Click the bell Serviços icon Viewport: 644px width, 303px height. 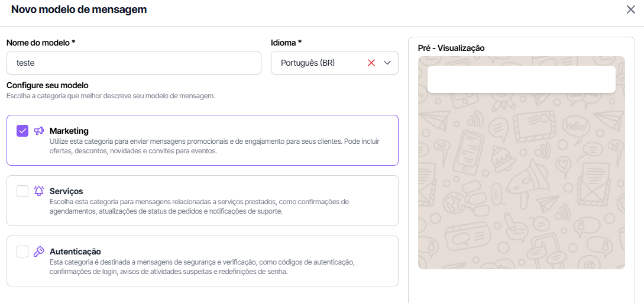pyautogui.click(x=39, y=191)
